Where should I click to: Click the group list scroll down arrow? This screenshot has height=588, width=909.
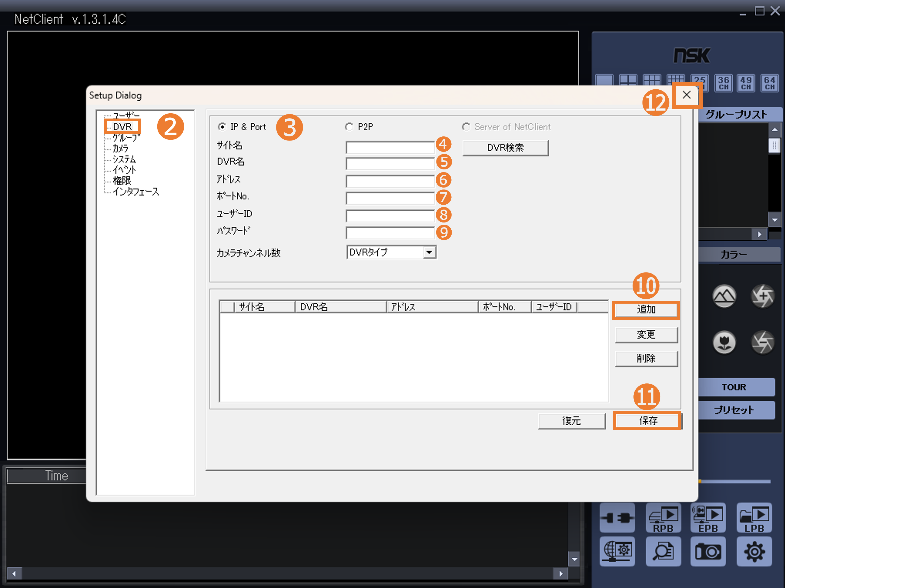(775, 220)
